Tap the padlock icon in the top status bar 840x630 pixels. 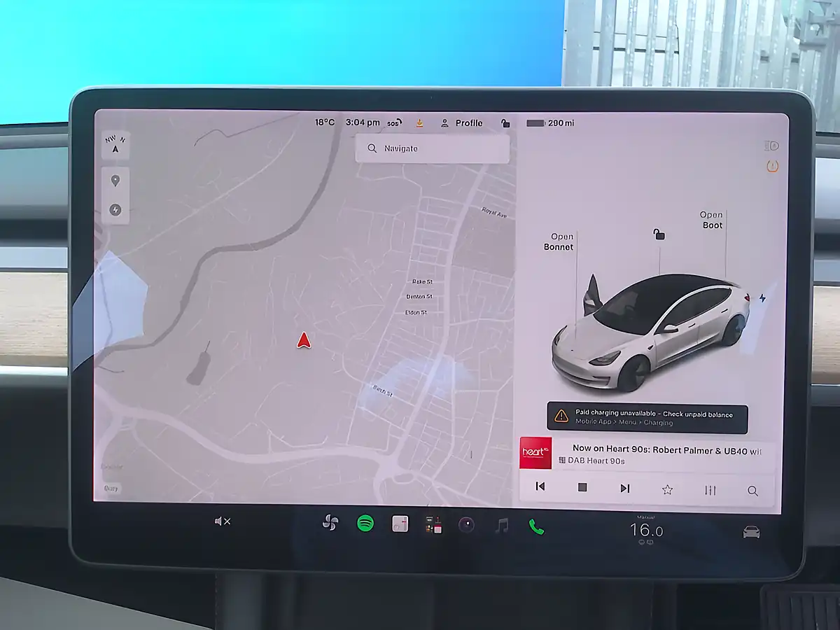tap(505, 123)
